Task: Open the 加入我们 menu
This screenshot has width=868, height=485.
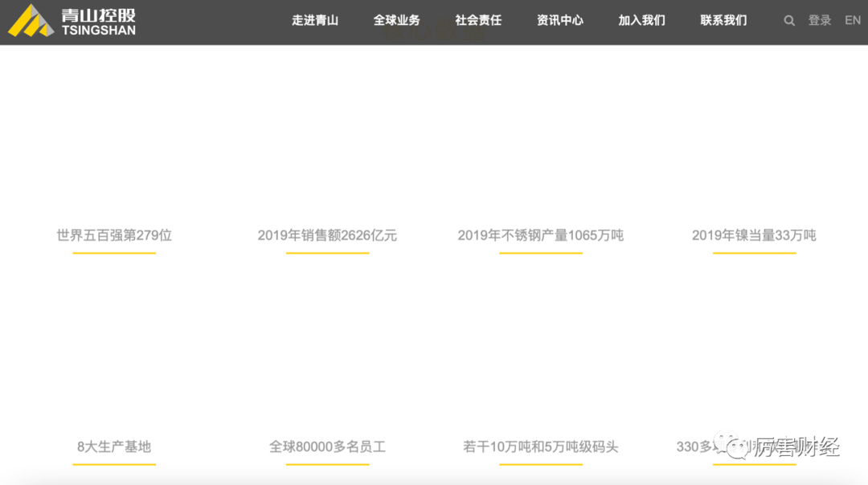Action: (641, 20)
